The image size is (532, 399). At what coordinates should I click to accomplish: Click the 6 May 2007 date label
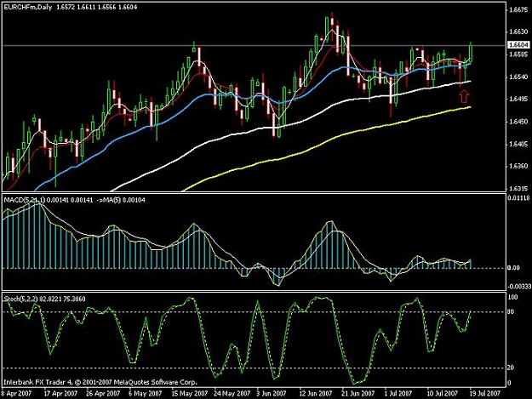coord(146,394)
